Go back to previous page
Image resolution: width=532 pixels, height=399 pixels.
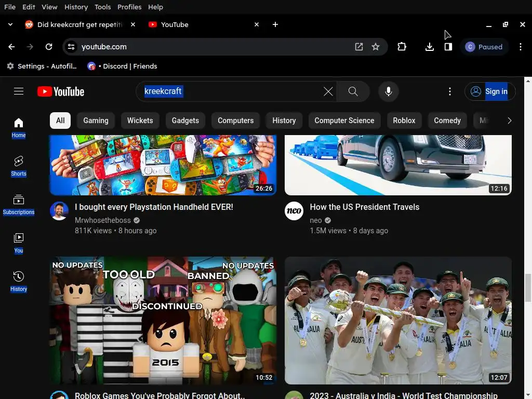11,47
